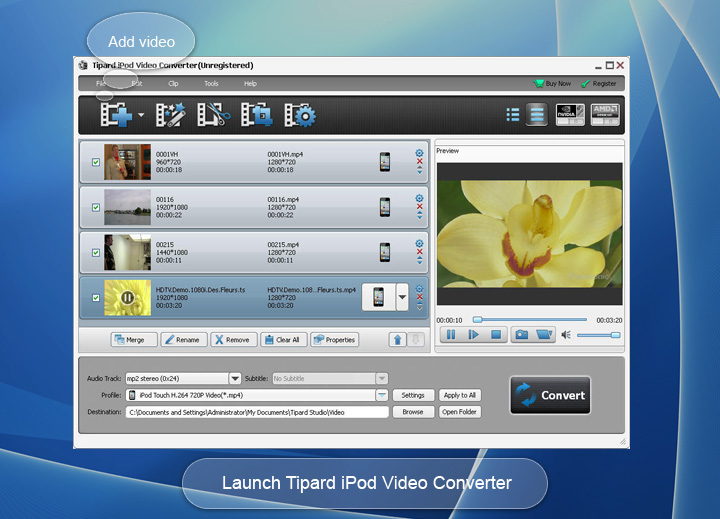Open file Properties button
The image size is (720, 519).
pos(335,340)
